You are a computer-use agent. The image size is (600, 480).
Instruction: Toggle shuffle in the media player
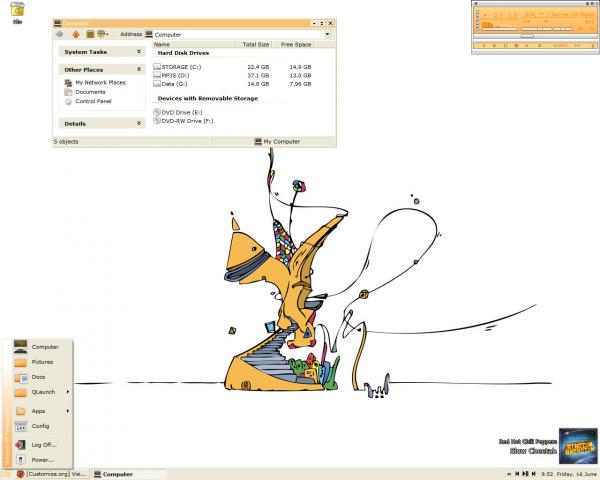[x=560, y=45]
